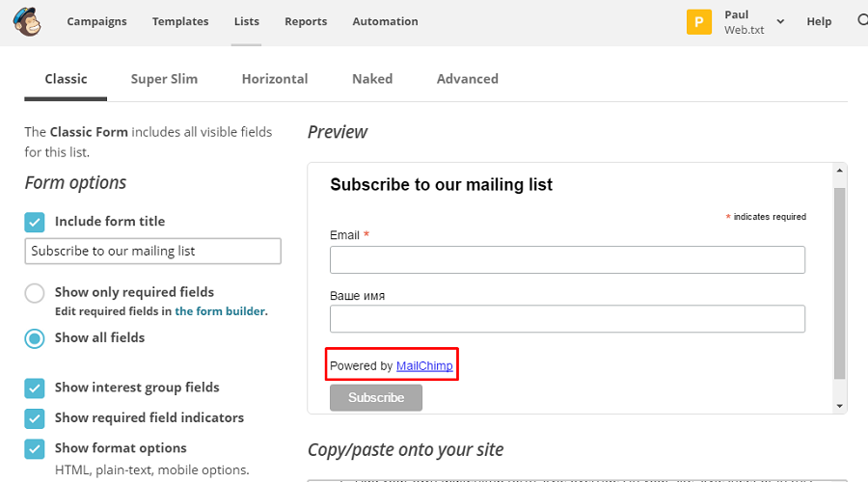Open the Reports menu
This screenshot has width=868, height=482.
pos(306,21)
